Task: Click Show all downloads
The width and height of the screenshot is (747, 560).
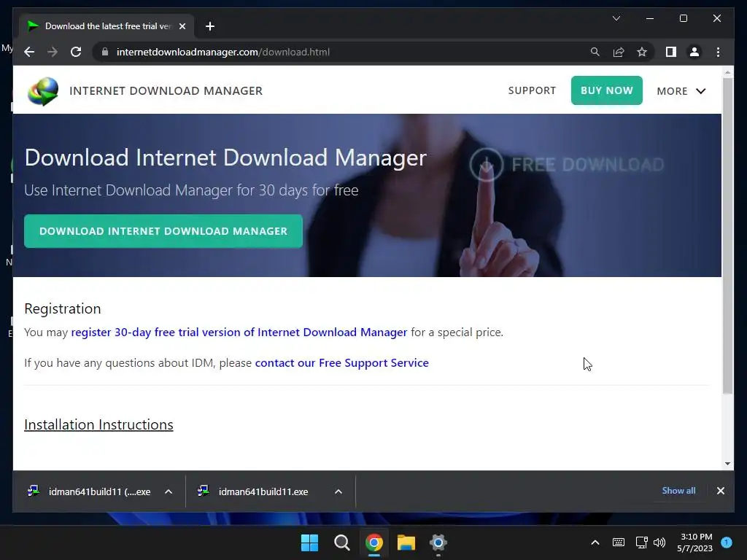Action: pyautogui.click(x=678, y=491)
